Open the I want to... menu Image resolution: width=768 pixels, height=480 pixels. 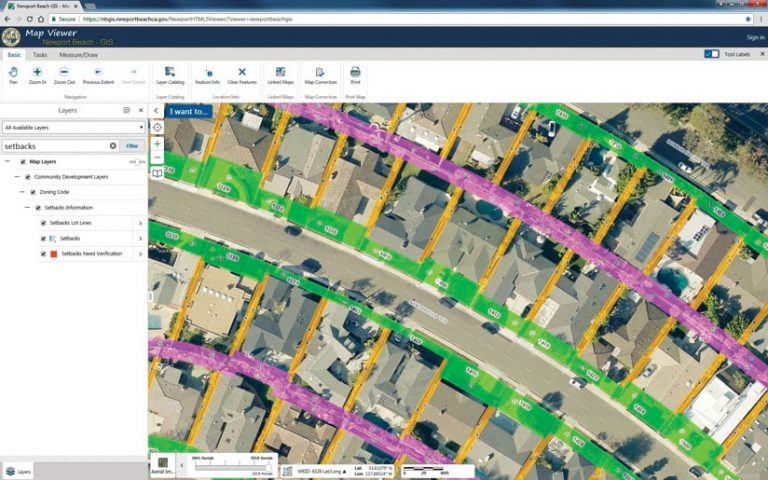click(189, 111)
